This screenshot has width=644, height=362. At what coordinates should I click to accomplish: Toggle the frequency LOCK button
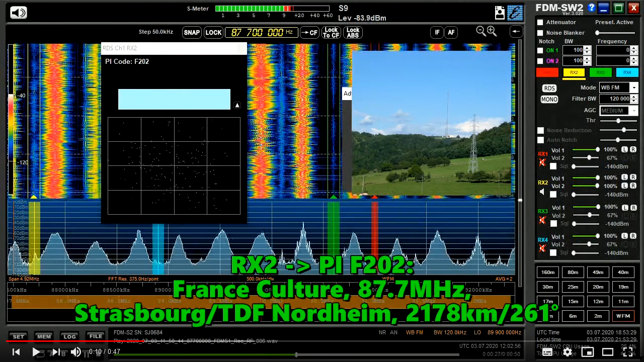tap(213, 32)
